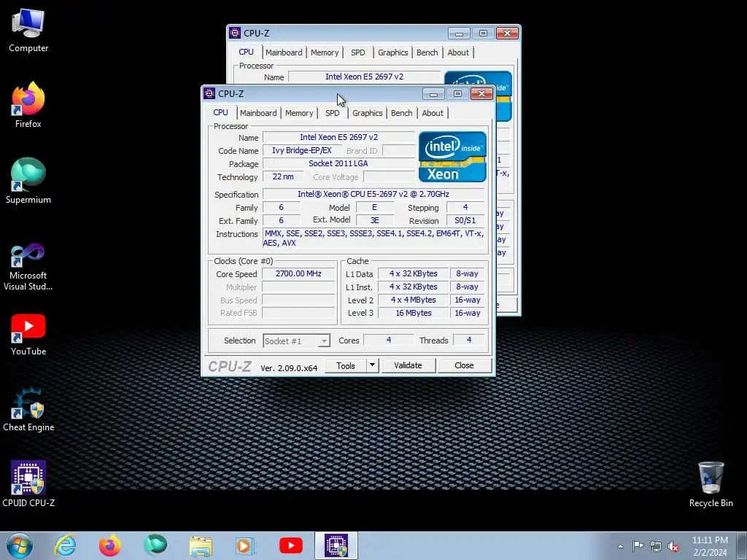Open the network tray icon
This screenshot has height=560, width=747.
click(x=656, y=546)
